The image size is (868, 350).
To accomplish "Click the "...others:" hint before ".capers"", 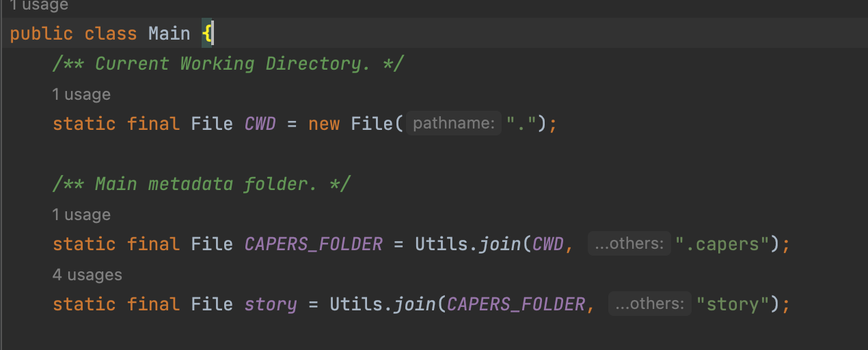I will coord(629,244).
